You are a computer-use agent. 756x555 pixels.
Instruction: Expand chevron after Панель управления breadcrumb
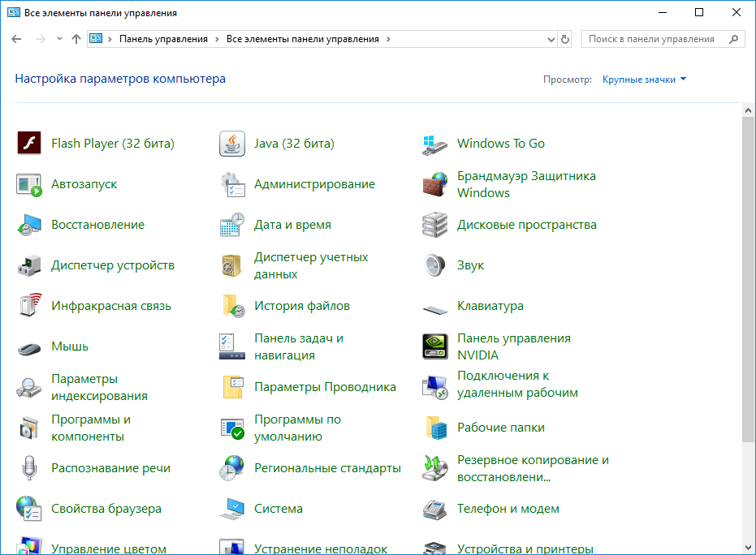(217, 40)
